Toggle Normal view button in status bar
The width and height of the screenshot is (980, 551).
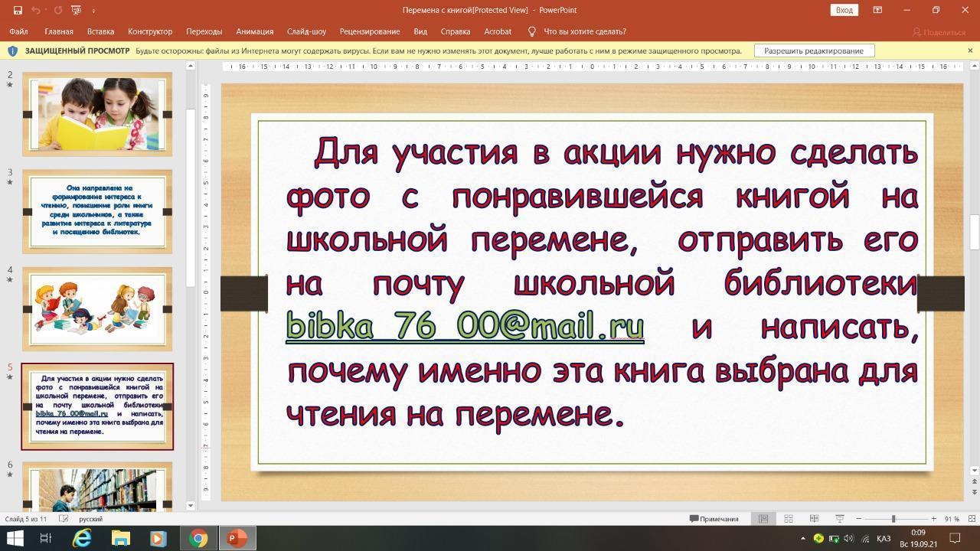click(763, 518)
